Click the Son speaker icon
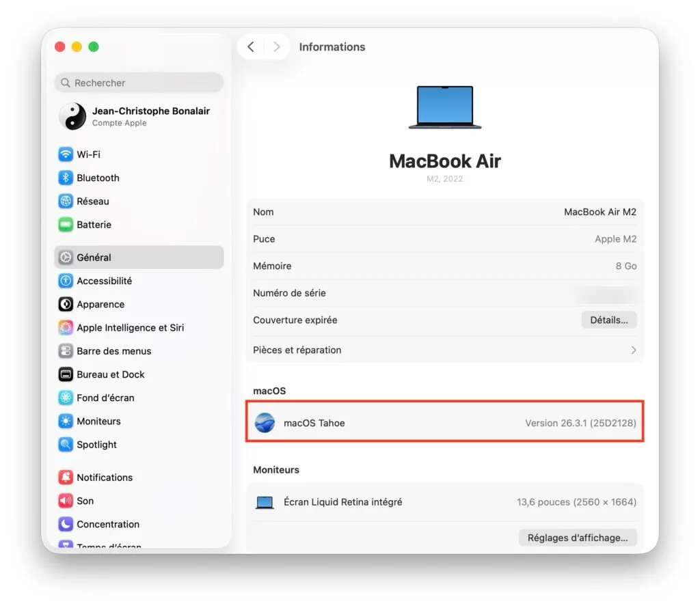The width and height of the screenshot is (700, 608). (66, 501)
